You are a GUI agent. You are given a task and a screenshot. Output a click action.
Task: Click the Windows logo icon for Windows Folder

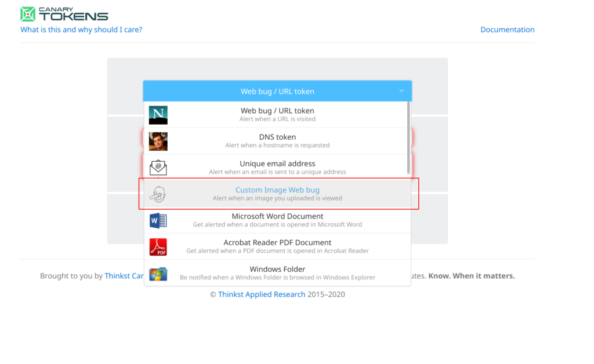[x=158, y=274]
